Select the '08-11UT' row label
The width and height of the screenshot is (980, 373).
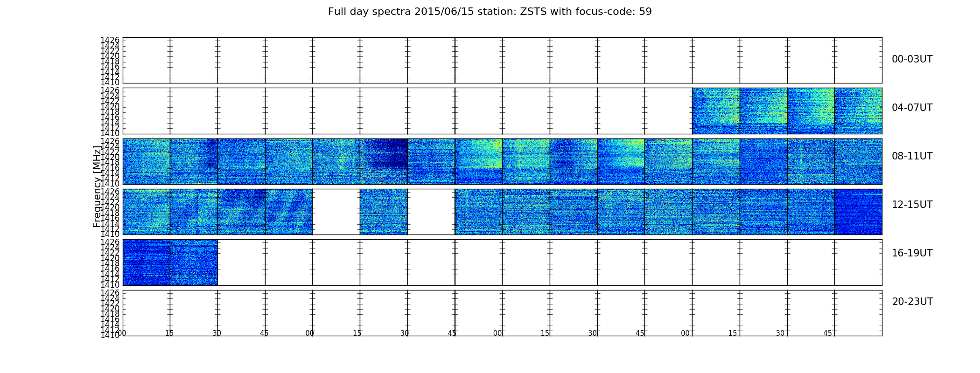(912, 156)
